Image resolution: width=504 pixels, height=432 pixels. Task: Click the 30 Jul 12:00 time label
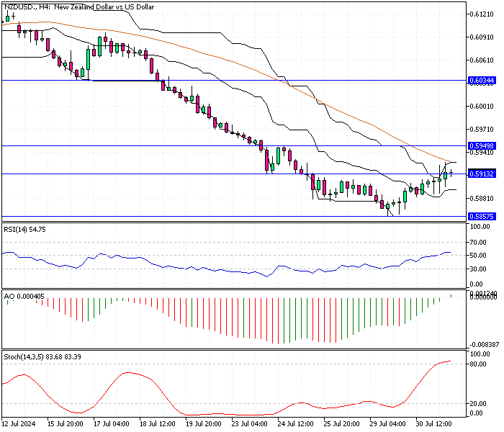(x=434, y=425)
